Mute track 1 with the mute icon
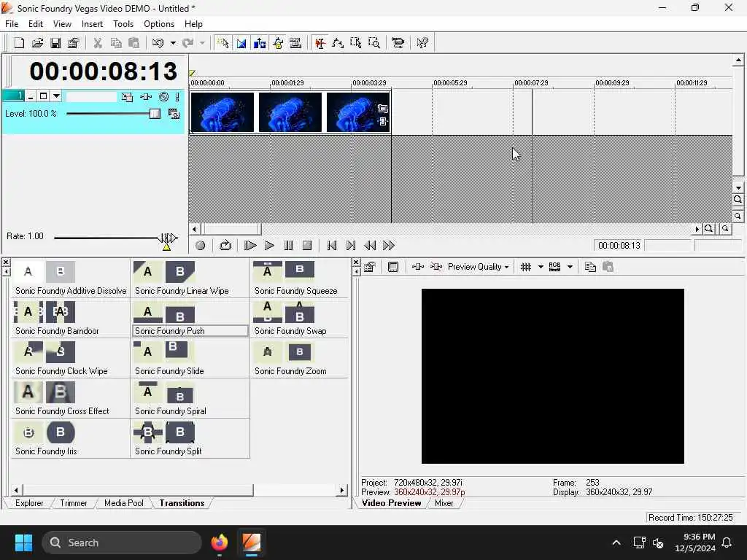The image size is (747, 560). 163,97
